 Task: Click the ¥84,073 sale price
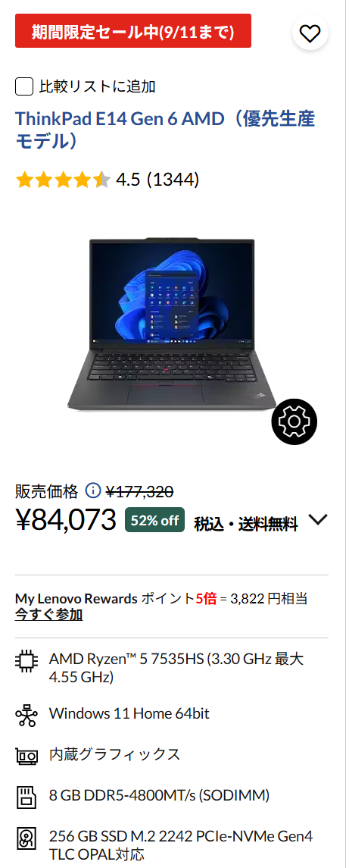tap(66, 520)
